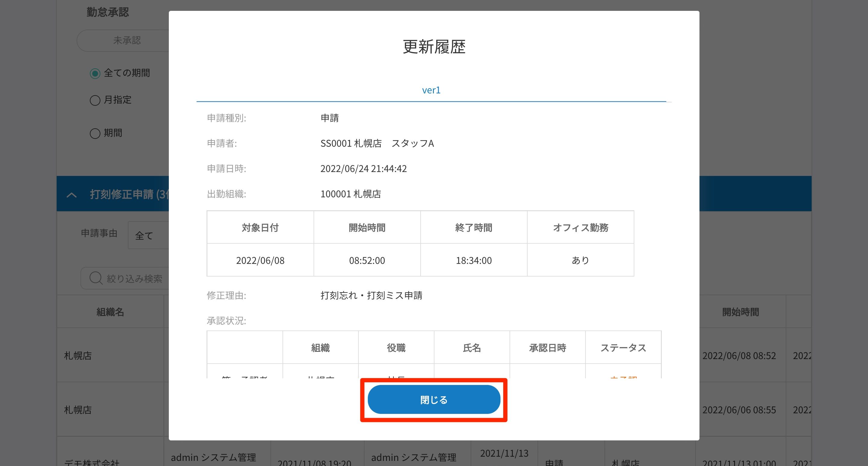
Task: Choose the 月指定 radio option
Action: click(95, 100)
